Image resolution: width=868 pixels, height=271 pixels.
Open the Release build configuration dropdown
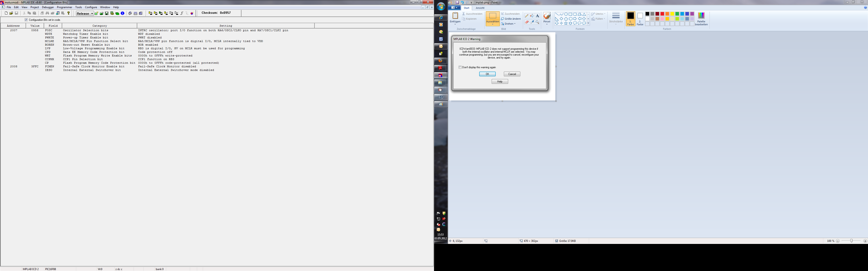[x=92, y=14]
